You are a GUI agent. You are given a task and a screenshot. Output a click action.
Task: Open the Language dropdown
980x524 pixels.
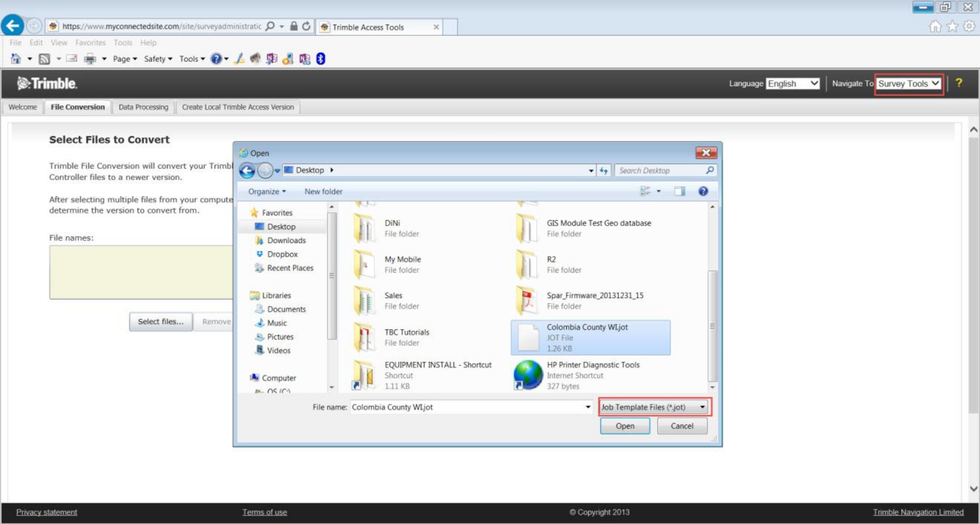(x=793, y=83)
